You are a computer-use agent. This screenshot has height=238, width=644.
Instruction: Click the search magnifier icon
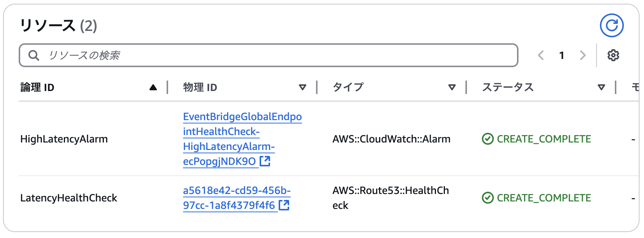tap(34, 55)
